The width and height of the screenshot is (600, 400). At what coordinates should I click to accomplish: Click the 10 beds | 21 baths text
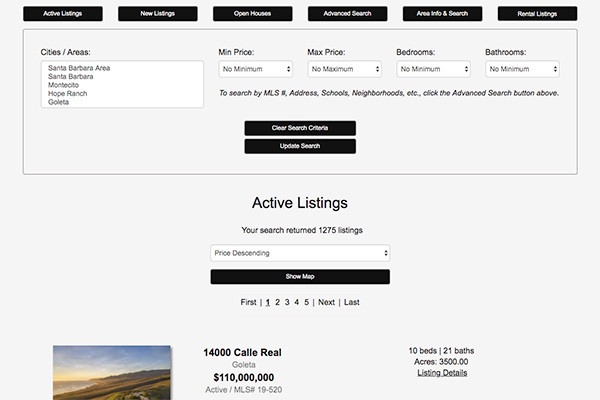[x=441, y=351]
